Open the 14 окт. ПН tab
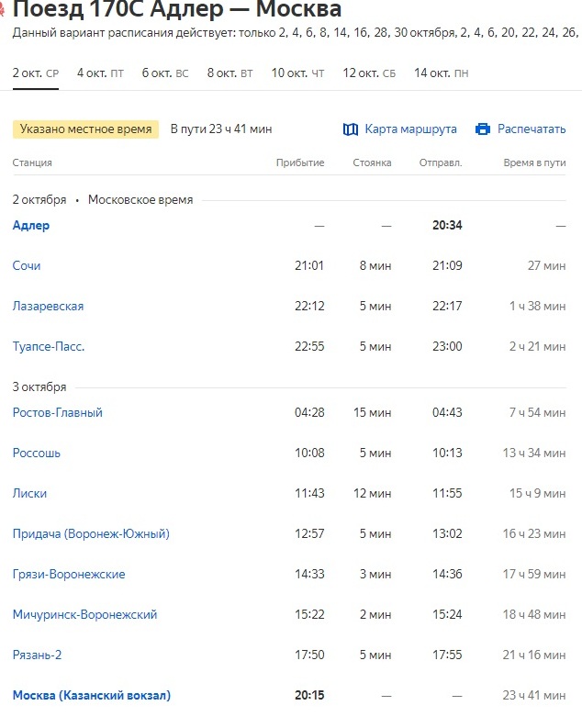This screenshot has width=582, height=728. point(441,73)
